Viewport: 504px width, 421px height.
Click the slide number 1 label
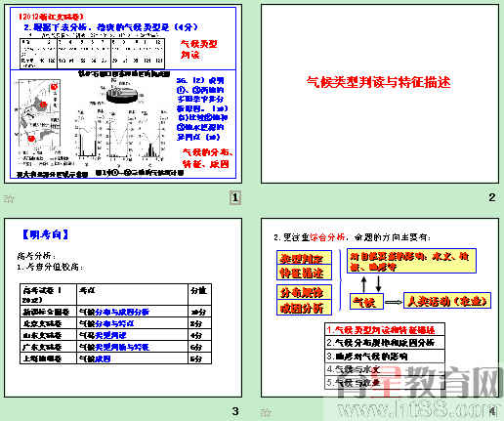(x=235, y=197)
